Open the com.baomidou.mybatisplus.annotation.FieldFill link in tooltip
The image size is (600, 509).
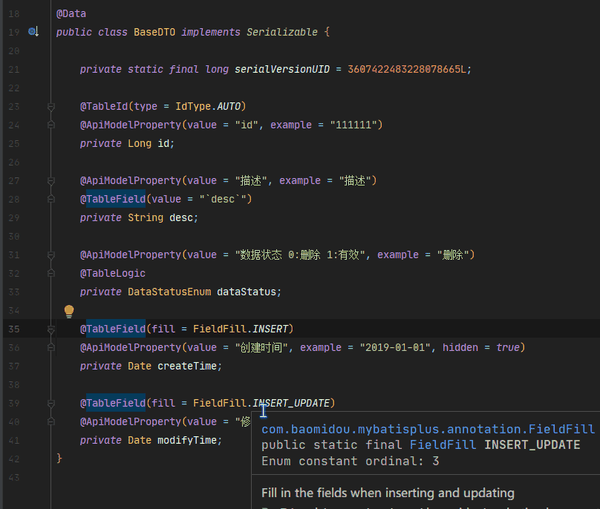pyautogui.click(x=428, y=429)
